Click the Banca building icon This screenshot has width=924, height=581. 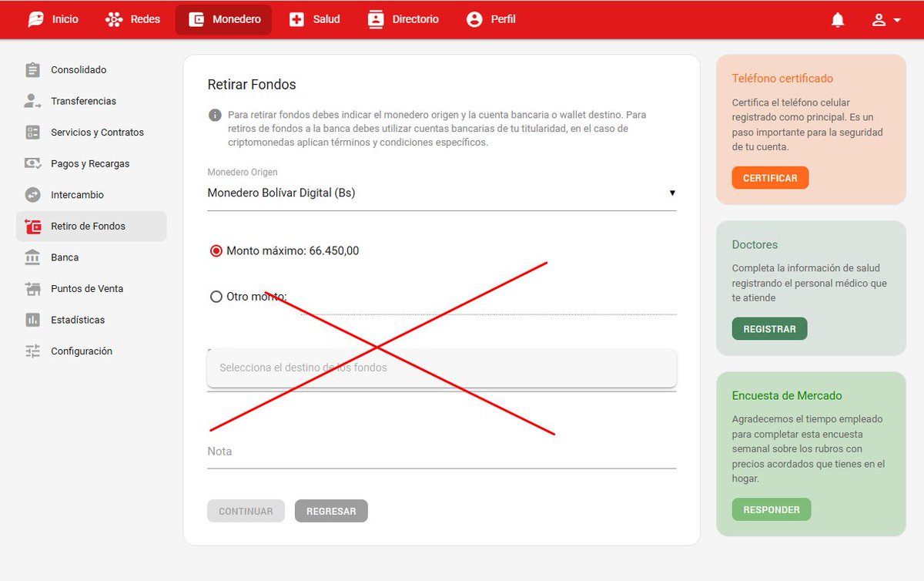pyautogui.click(x=32, y=257)
